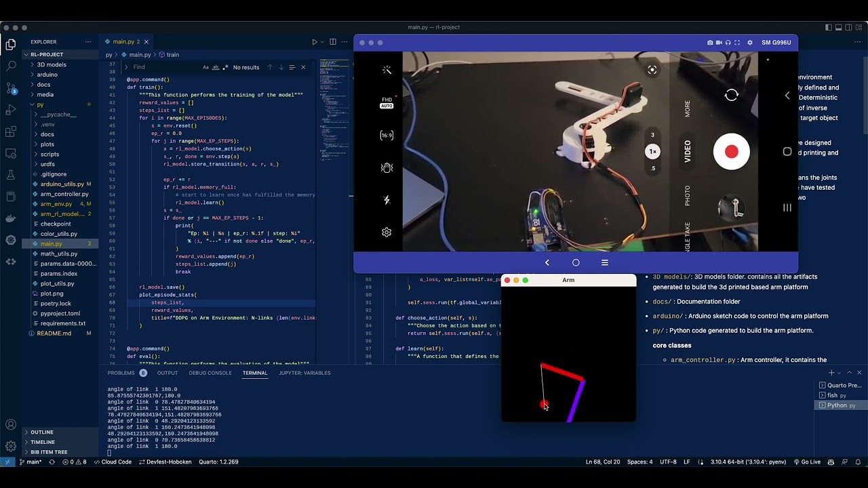The height and width of the screenshot is (488, 868).
Task: Open arm_env.py in the explorer
Action: (61, 204)
